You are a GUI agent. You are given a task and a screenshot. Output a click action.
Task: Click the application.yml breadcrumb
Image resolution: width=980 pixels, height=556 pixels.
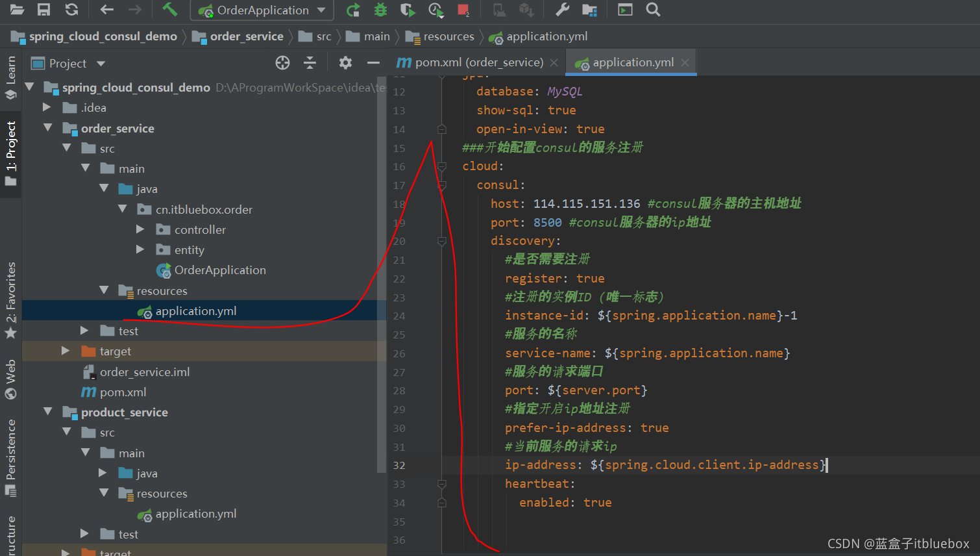[x=539, y=36]
